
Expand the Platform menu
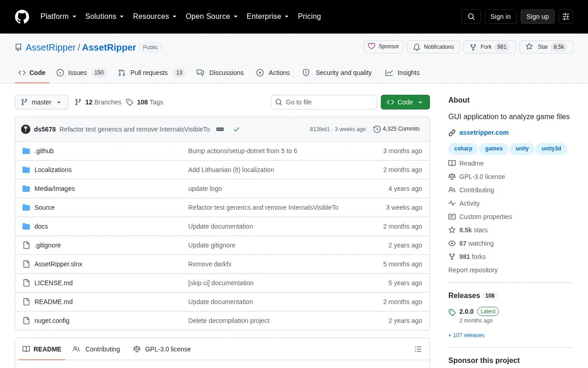(x=58, y=17)
